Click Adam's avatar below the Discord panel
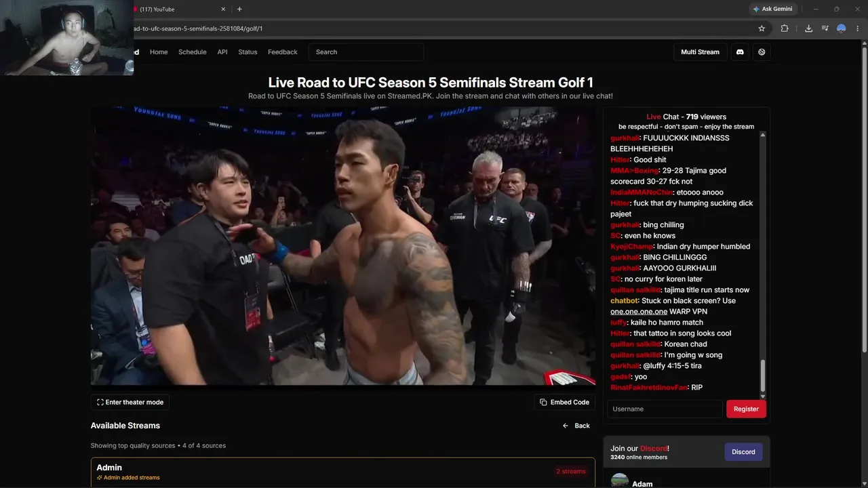868x488 pixels. pyautogui.click(x=620, y=481)
